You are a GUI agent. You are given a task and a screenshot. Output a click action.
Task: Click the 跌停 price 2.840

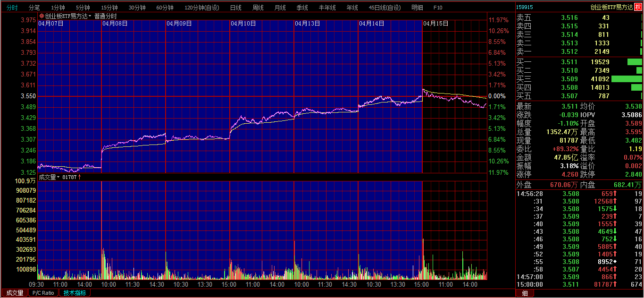tap(633, 174)
